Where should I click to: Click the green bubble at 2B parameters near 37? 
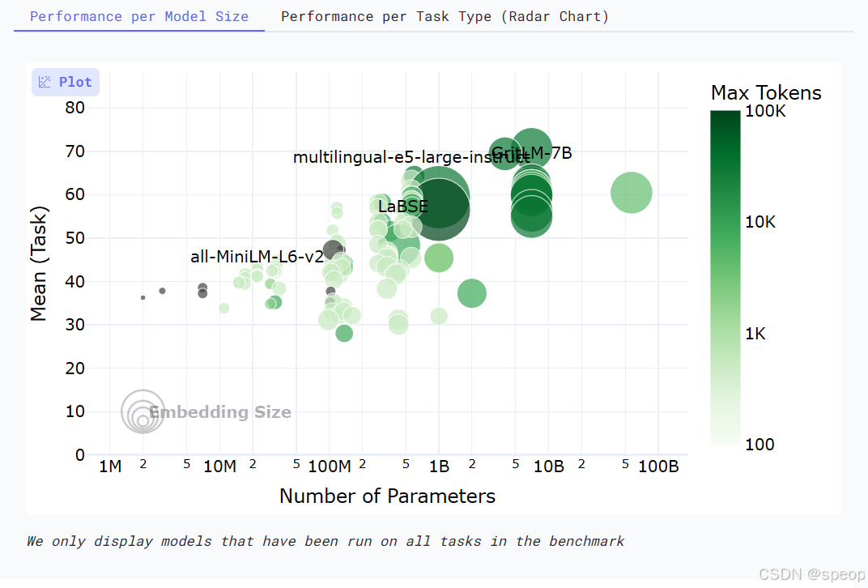(471, 293)
